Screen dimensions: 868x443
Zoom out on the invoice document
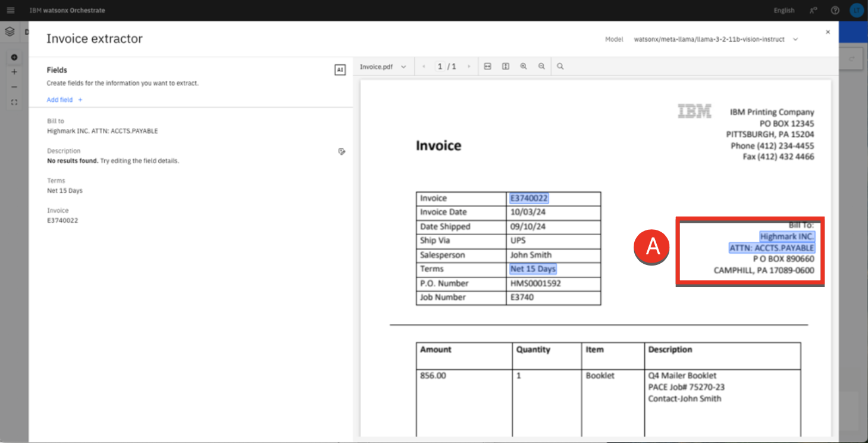541,67
